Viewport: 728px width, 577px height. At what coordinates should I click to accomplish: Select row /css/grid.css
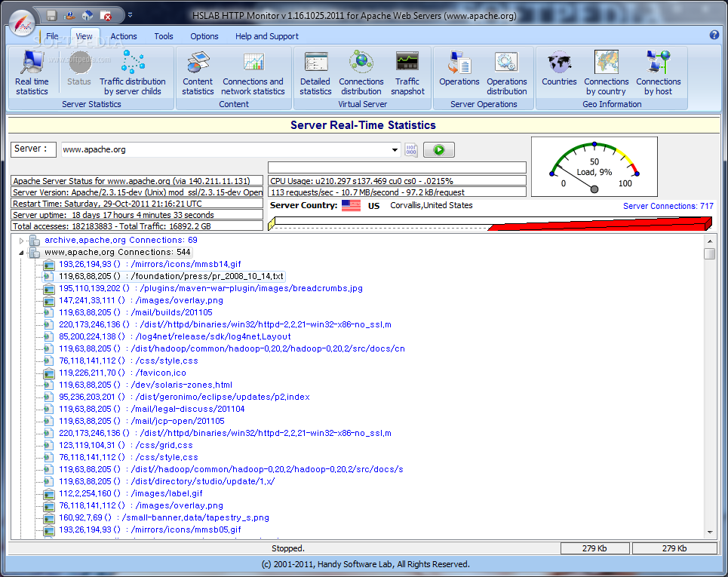click(x=126, y=445)
